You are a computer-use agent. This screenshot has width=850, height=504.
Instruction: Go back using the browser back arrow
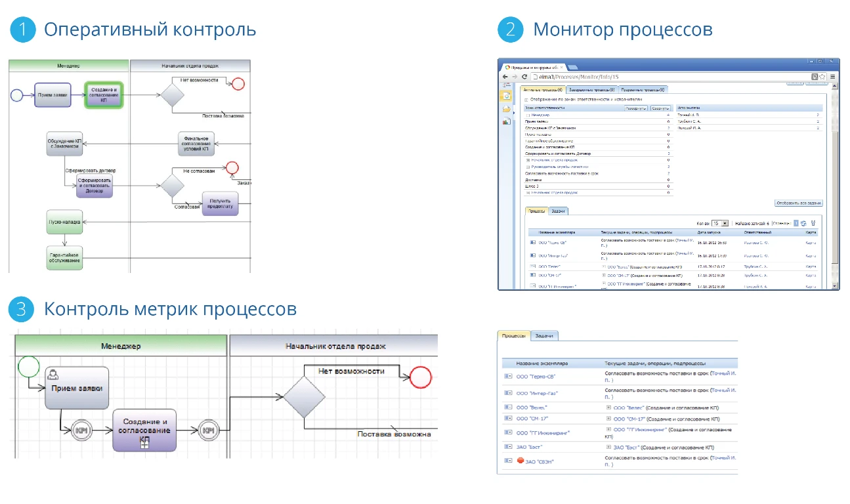point(505,76)
